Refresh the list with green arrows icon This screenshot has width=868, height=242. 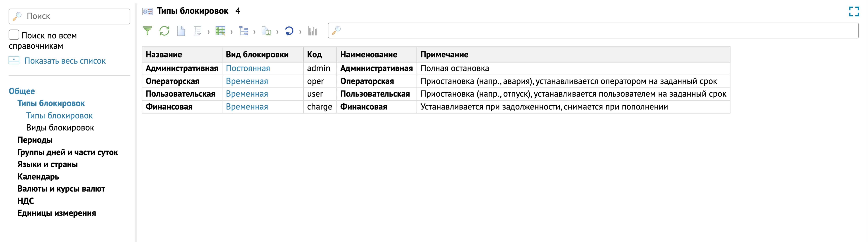(164, 31)
